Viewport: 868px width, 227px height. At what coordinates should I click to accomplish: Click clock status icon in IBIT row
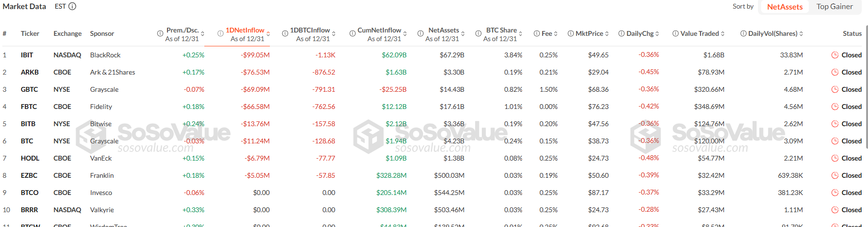pyautogui.click(x=835, y=55)
